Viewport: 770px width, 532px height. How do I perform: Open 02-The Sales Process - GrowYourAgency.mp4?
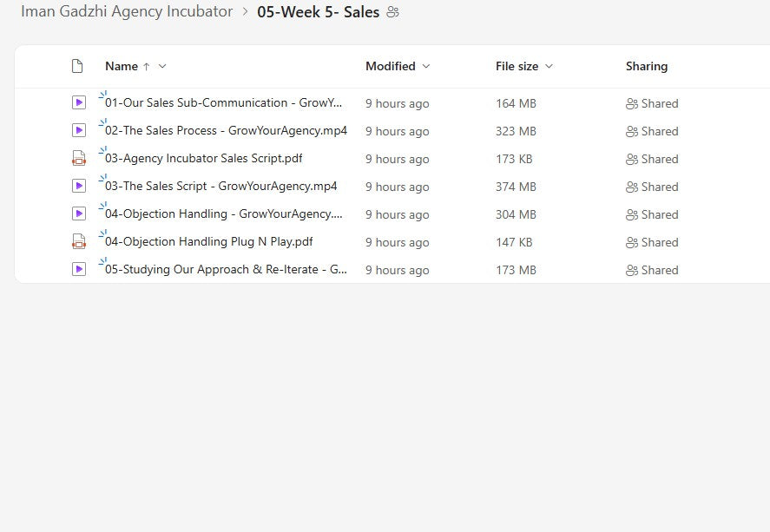pos(226,131)
